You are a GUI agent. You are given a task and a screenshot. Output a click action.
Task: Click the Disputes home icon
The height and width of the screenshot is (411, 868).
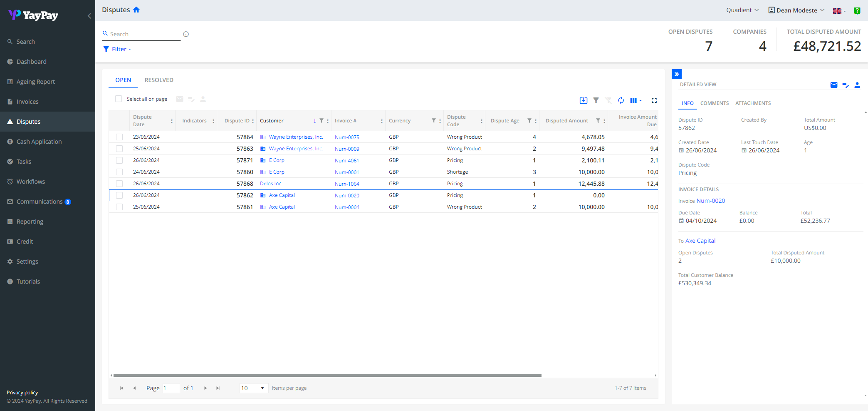[x=136, y=10]
